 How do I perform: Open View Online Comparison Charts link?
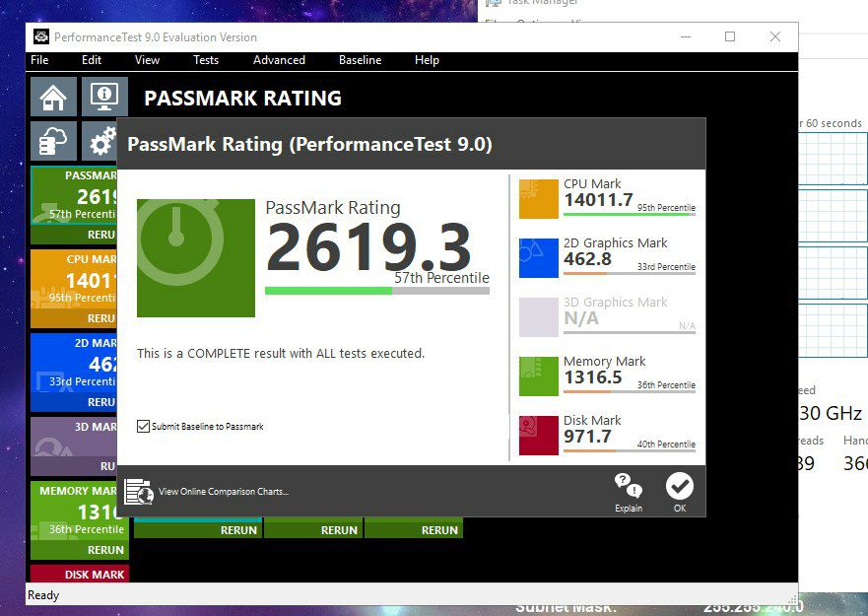pyautogui.click(x=224, y=492)
